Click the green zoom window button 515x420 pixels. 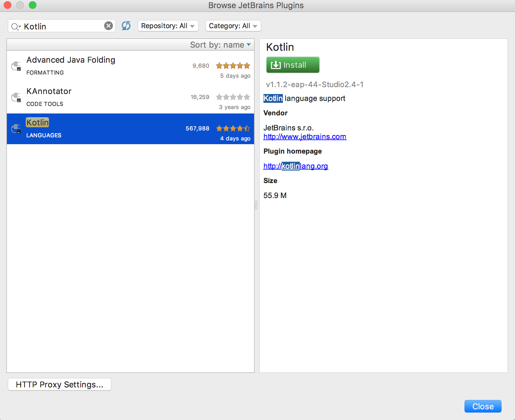pyautogui.click(x=33, y=5)
